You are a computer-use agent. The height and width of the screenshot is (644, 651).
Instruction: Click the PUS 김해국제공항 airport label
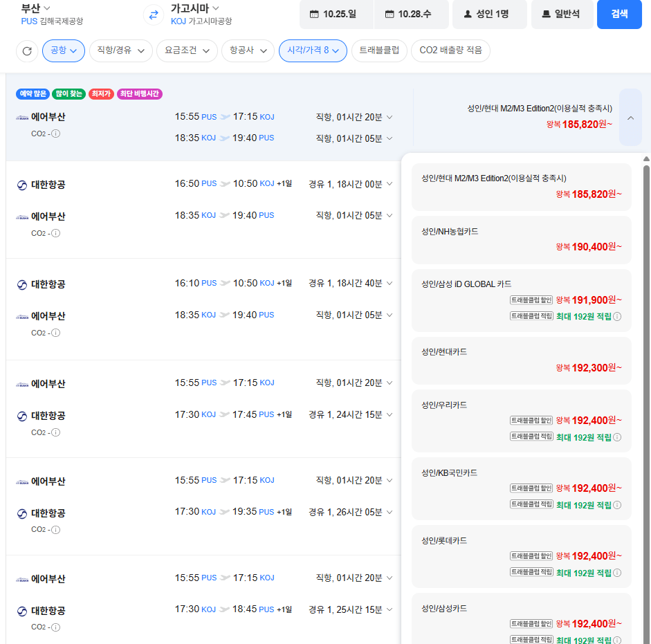click(x=52, y=21)
